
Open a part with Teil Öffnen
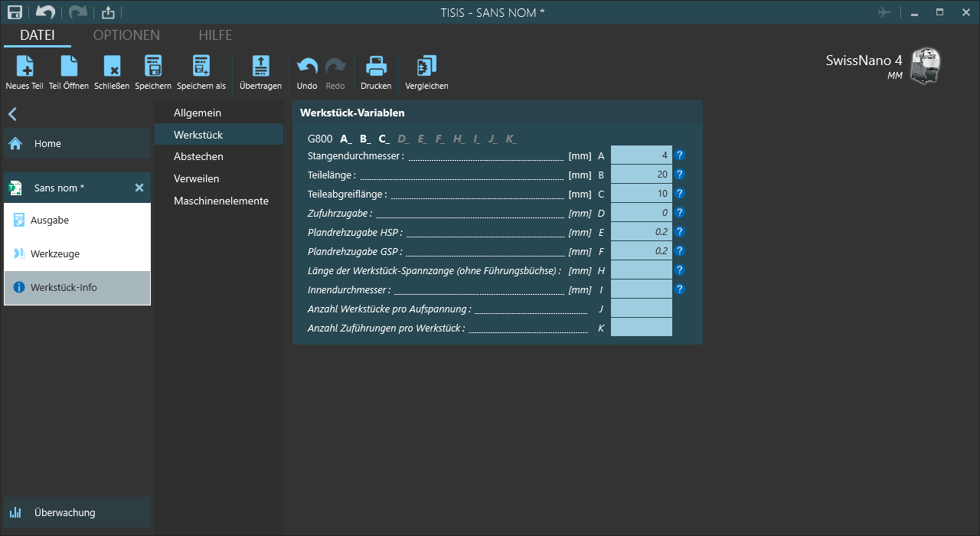pyautogui.click(x=69, y=67)
